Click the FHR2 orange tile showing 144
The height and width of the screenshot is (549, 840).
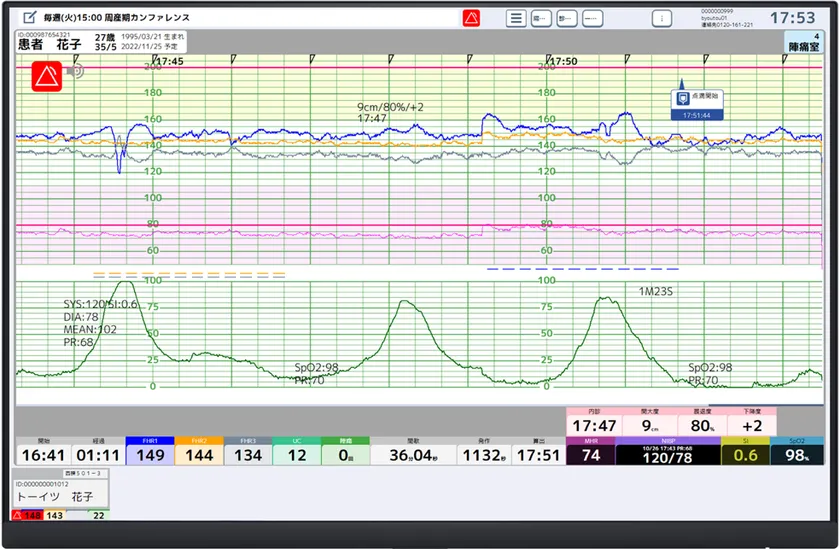(198, 455)
